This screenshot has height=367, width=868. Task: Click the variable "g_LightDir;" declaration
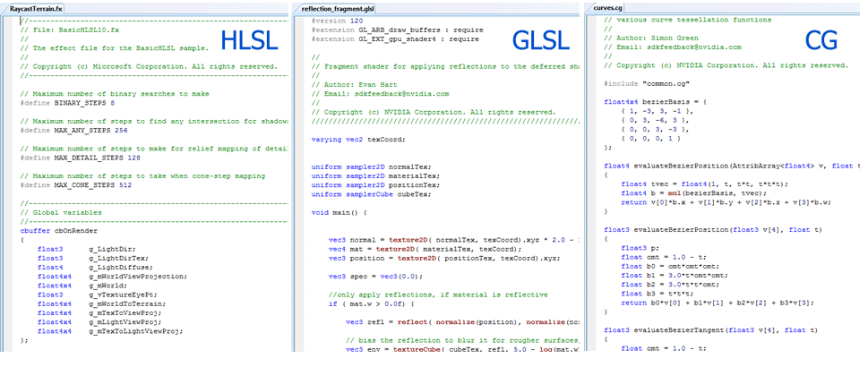(112, 249)
